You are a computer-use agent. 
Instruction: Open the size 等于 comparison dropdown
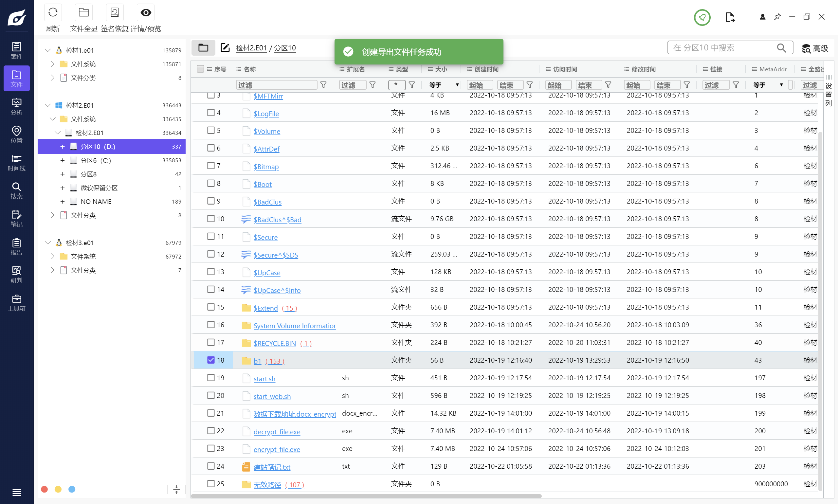pyautogui.click(x=444, y=85)
